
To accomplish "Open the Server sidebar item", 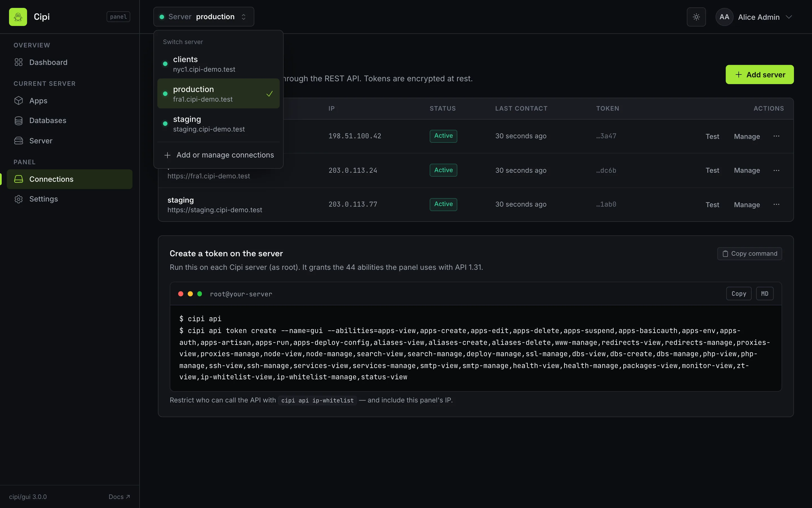I will tap(69, 141).
